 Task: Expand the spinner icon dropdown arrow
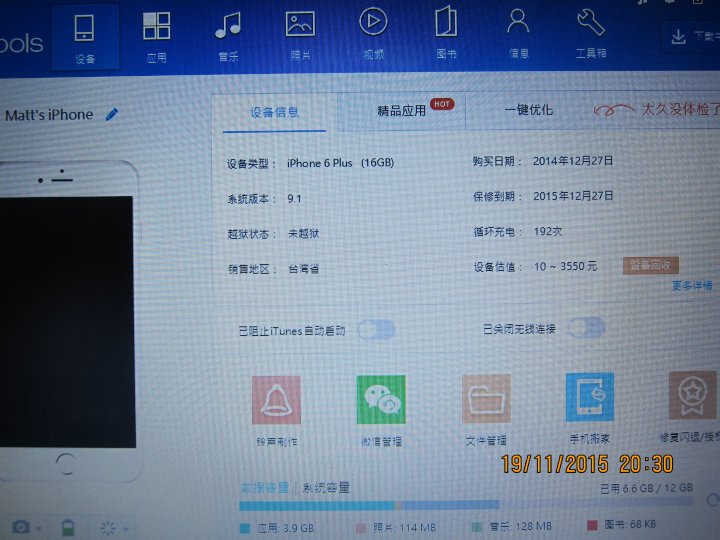(x=125, y=529)
